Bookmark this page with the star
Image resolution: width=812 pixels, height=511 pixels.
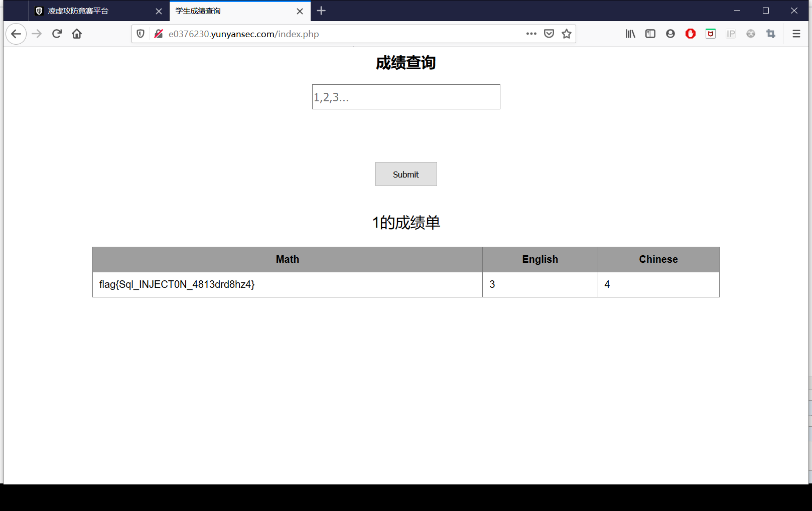(567, 34)
